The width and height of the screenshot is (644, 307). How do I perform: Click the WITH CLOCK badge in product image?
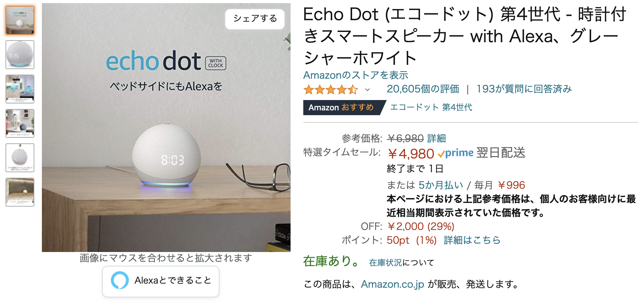point(216,63)
